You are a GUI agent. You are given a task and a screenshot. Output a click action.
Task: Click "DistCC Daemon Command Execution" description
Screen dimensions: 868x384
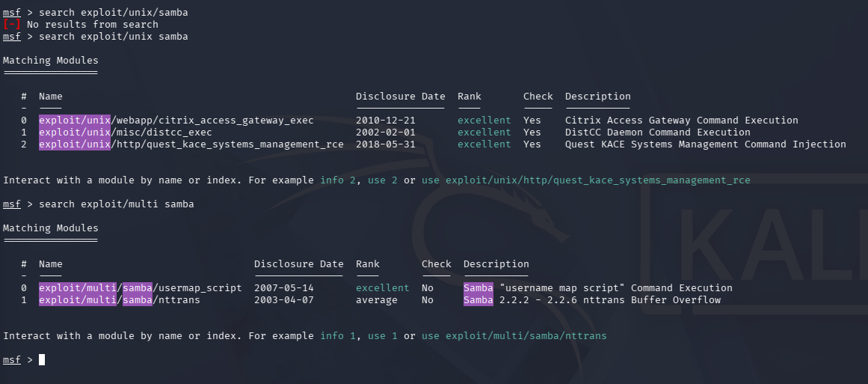tap(657, 132)
